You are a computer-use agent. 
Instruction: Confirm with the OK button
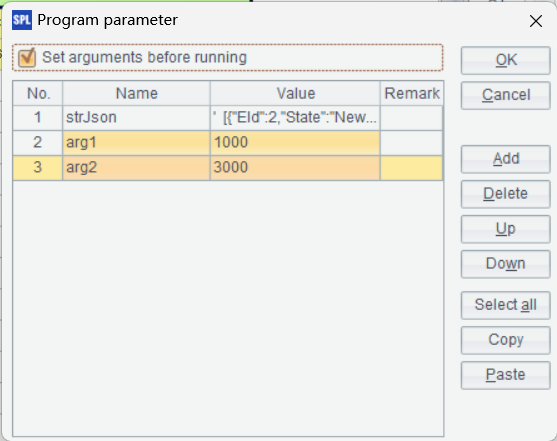[505, 60]
